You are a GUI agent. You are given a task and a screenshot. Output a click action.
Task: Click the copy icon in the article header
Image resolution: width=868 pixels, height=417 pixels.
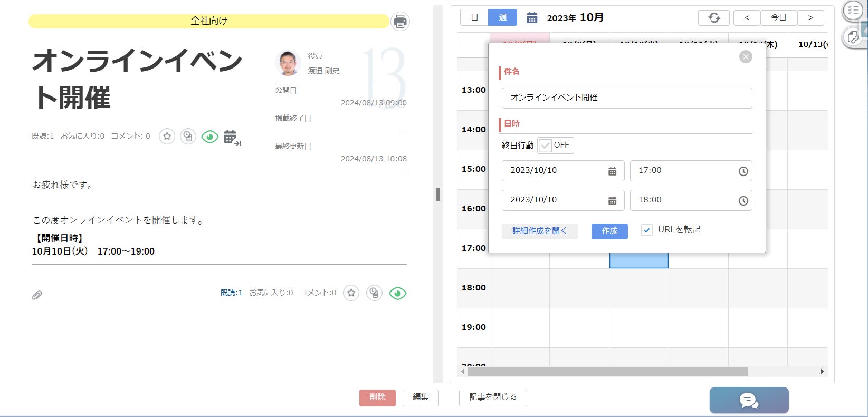(x=188, y=137)
